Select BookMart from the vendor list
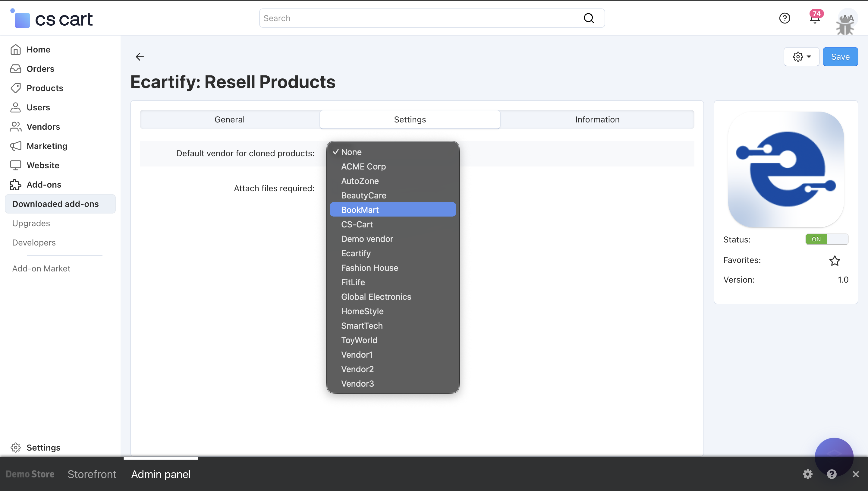 [x=360, y=210]
